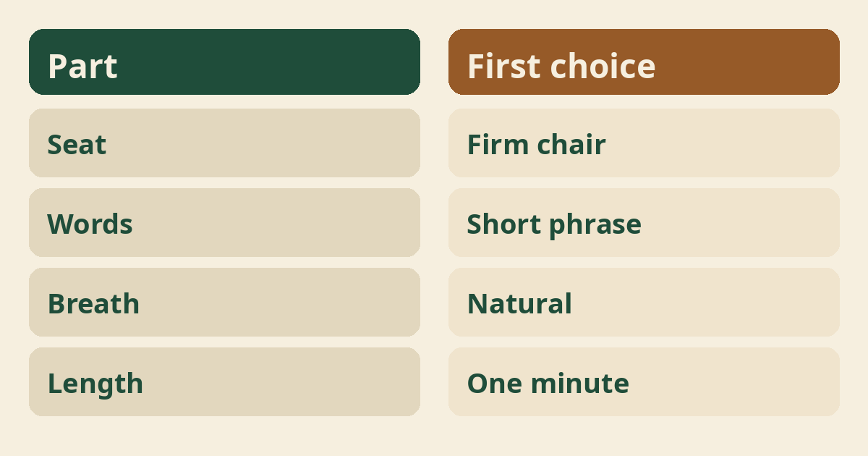Choose the Short phrase card
This screenshot has width=868, height=456.
tap(644, 222)
